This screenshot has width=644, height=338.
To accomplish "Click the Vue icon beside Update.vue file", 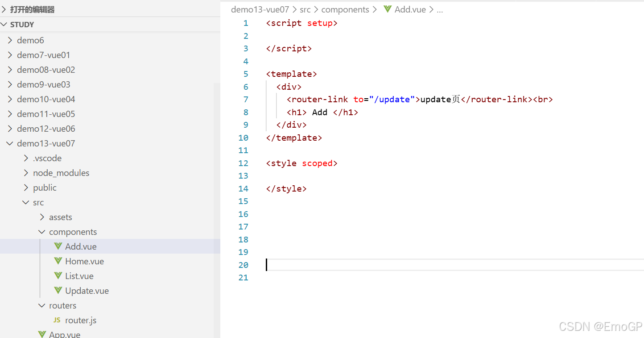I will tap(58, 291).
